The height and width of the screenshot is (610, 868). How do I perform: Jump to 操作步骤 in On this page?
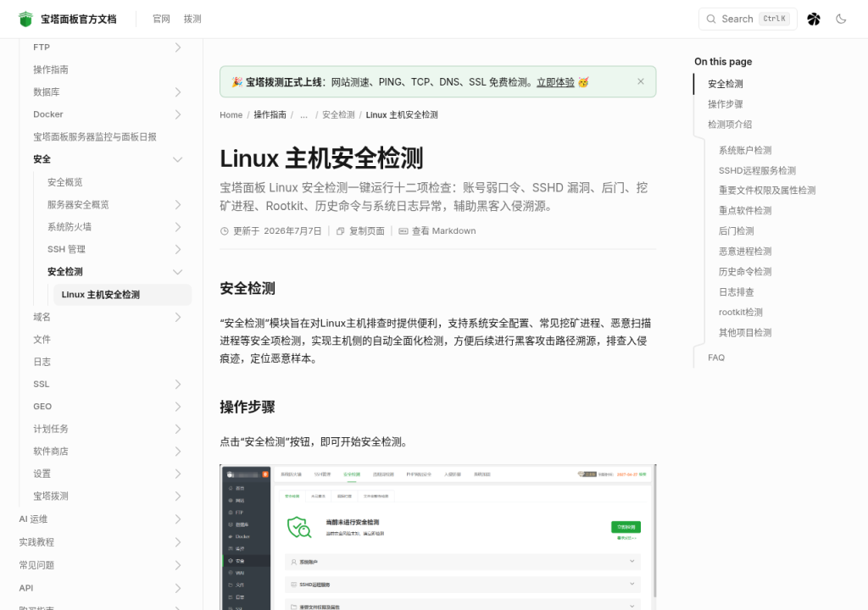pos(726,104)
